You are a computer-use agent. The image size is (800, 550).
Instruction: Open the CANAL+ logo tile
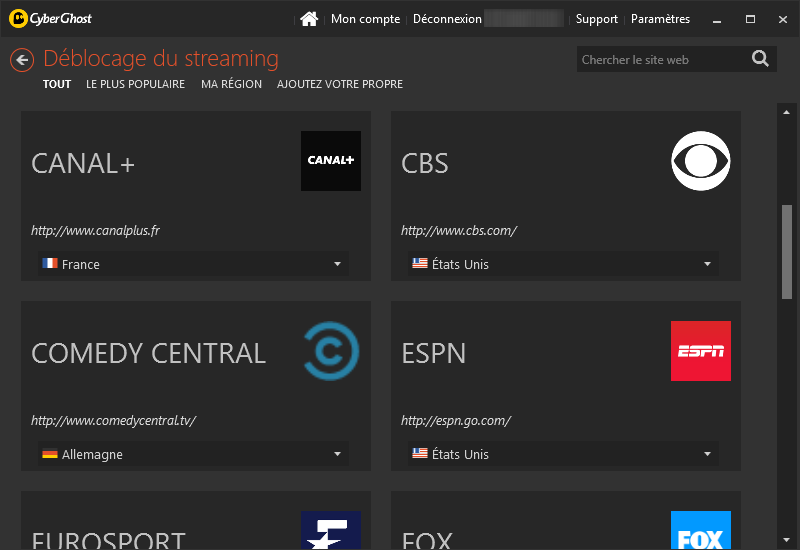click(x=331, y=161)
